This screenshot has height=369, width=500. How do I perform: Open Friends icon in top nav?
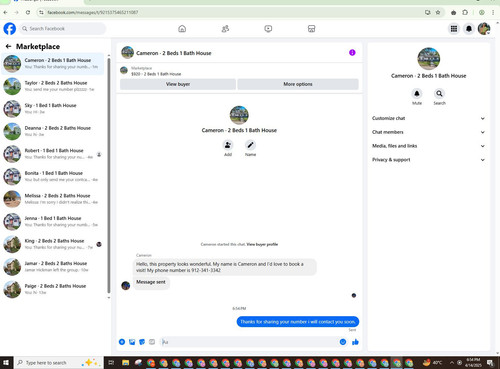point(225,29)
